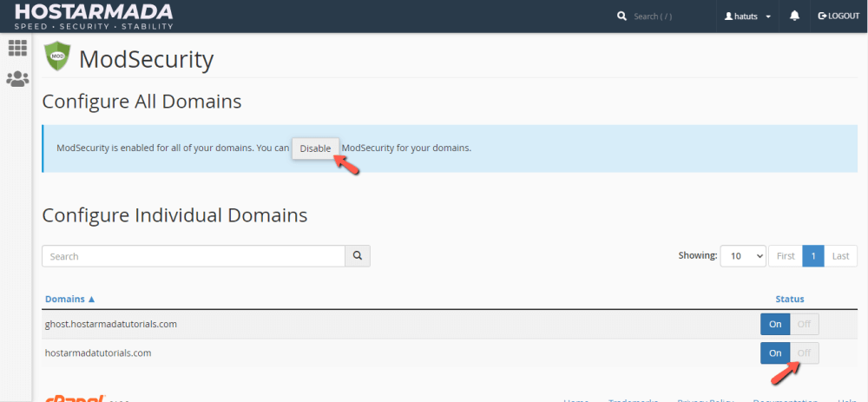The image size is (868, 402).
Task: Click the Configure Individual Domains heading
Action: point(174,215)
